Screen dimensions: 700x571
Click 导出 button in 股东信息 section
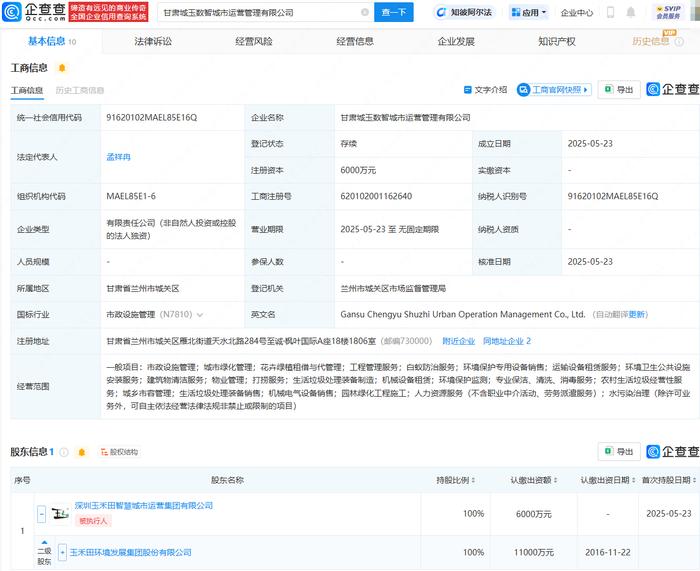tap(619, 452)
